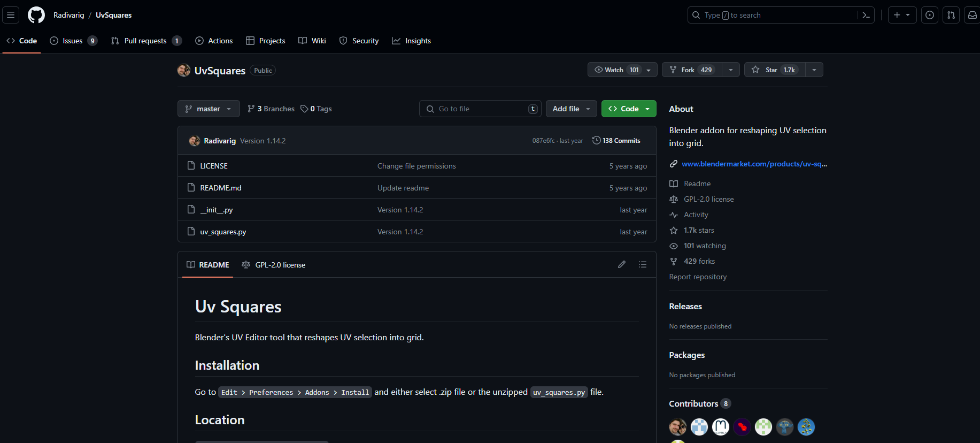
Task: Switch to the Actions tab
Action: tap(214, 41)
